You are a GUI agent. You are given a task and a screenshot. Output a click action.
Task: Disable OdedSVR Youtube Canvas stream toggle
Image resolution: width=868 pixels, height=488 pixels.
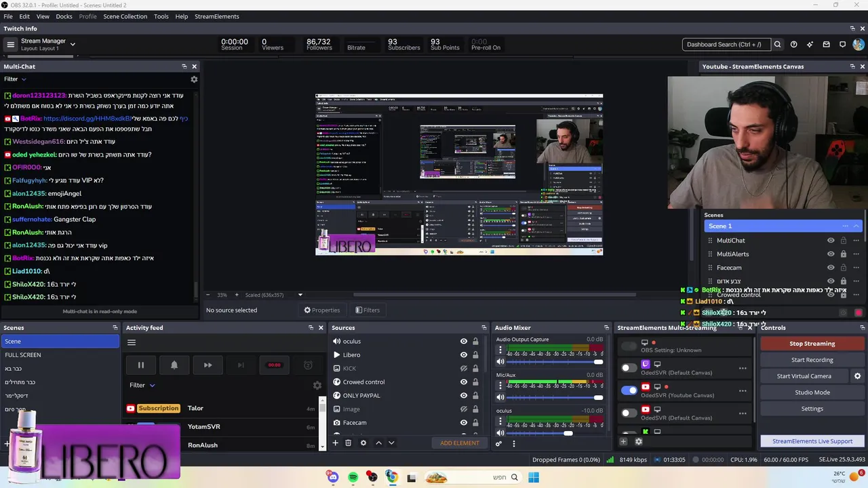click(629, 390)
